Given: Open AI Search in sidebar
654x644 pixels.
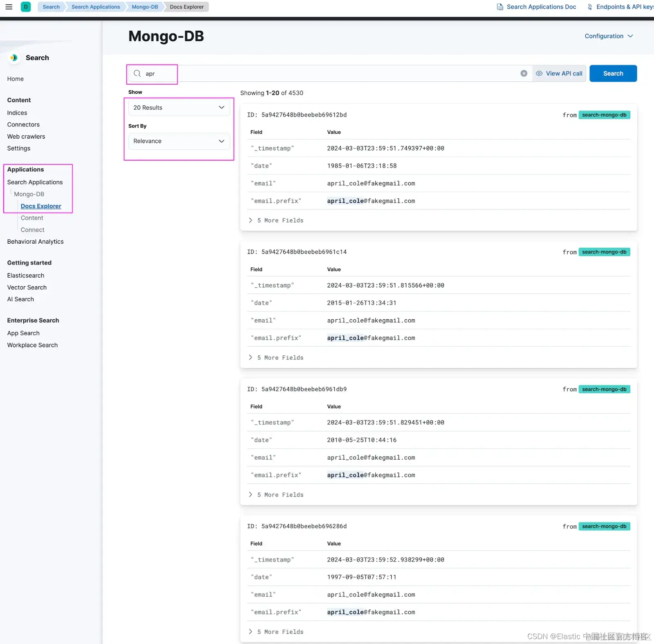Looking at the screenshot, I should click(x=20, y=299).
